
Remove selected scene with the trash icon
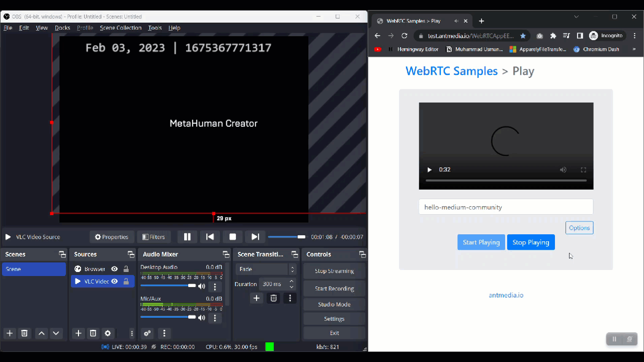coord(24,333)
